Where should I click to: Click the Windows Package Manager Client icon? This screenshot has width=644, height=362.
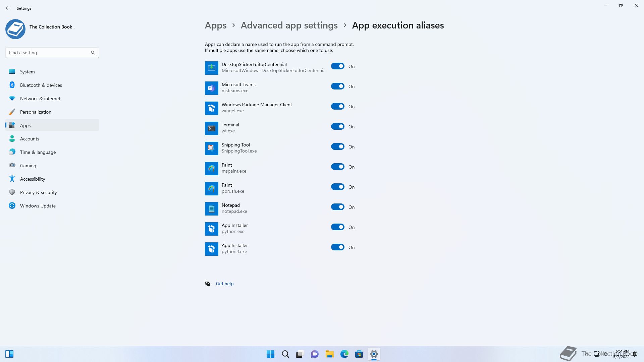(x=211, y=108)
